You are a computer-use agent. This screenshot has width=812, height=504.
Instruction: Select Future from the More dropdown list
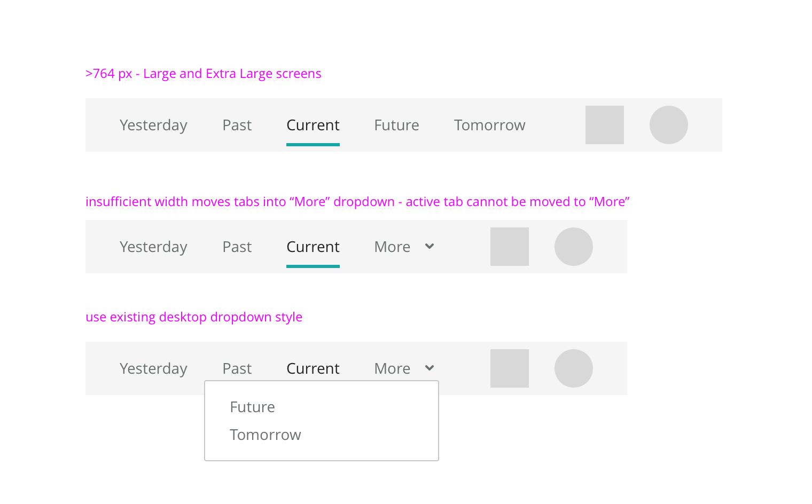tap(252, 407)
